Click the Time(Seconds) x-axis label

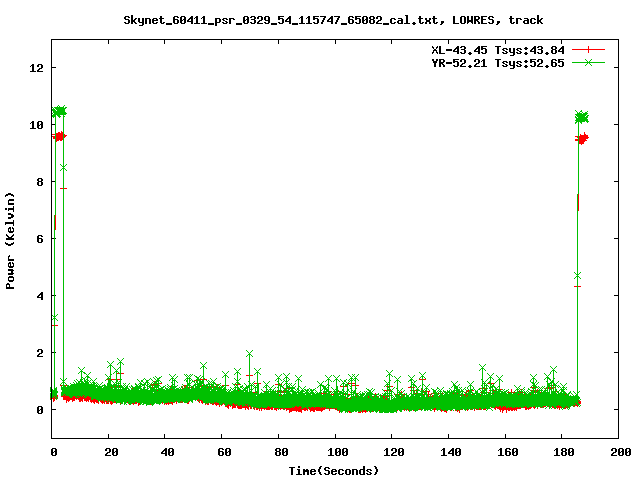pyautogui.click(x=334, y=471)
